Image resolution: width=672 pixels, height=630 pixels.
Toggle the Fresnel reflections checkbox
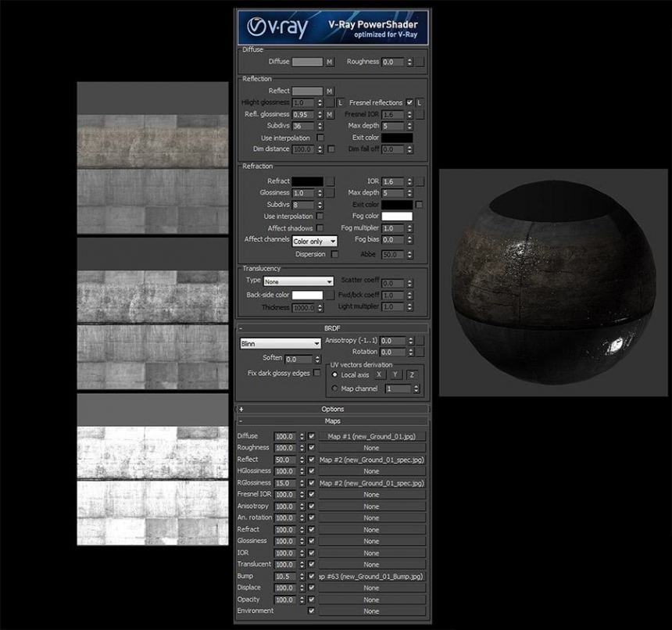tap(409, 102)
